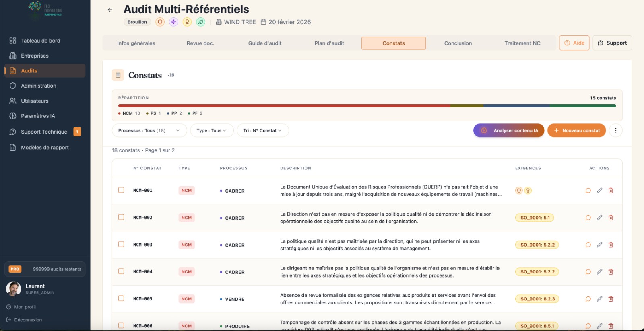Edit constat NCM-005 with pencil icon
This screenshot has width=644, height=331.
pos(599,299)
